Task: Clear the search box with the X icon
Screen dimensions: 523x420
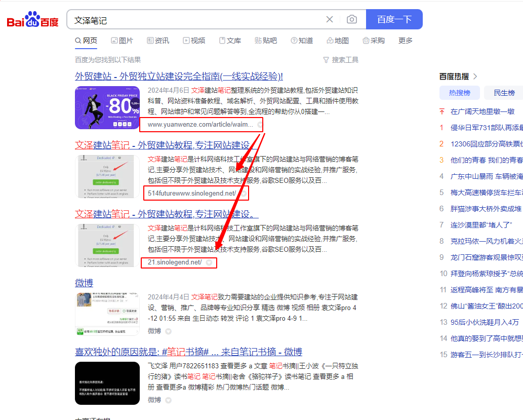Action: pyautogui.click(x=330, y=19)
